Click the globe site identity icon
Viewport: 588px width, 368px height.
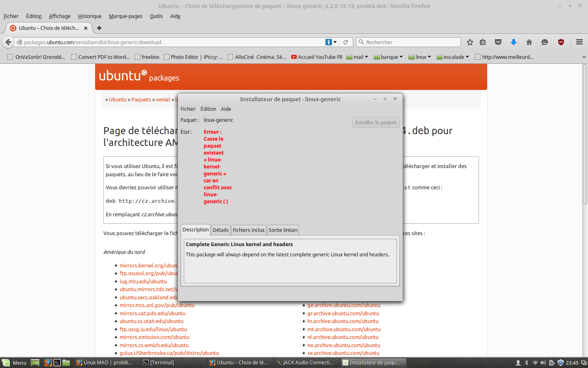(19, 42)
